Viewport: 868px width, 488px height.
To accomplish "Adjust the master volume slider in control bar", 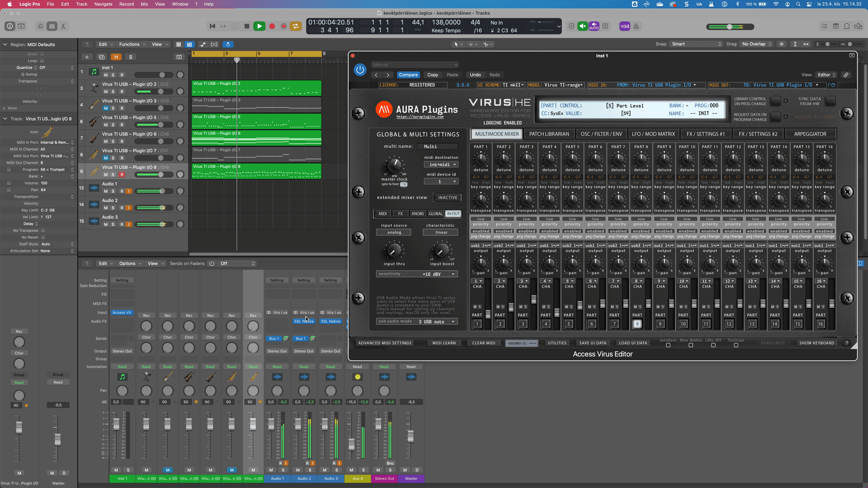I will pos(730,27).
